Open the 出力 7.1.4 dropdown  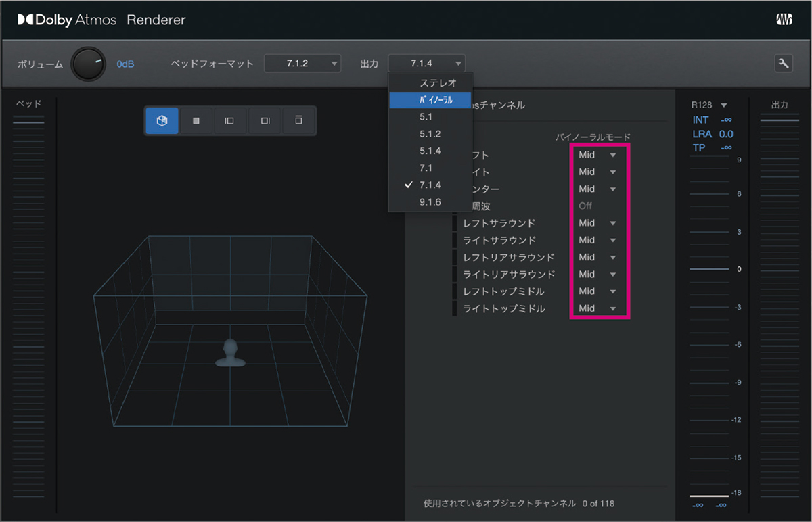click(x=427, y=64)
